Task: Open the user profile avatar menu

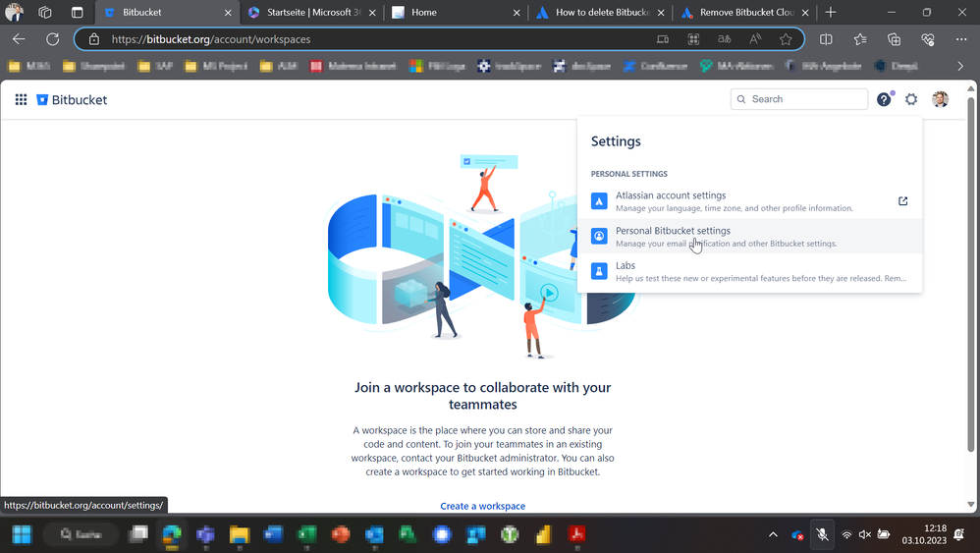Action: [940, 99]
